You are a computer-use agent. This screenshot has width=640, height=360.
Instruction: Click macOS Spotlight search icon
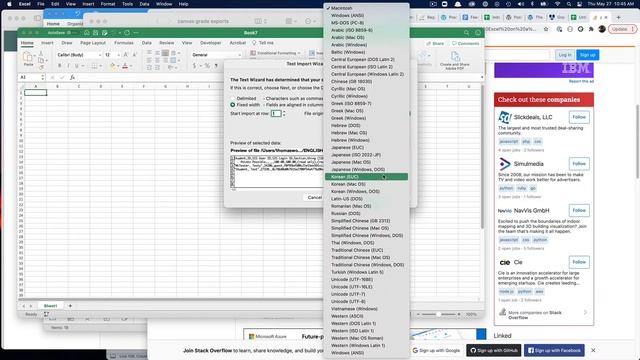pos(569,4)
